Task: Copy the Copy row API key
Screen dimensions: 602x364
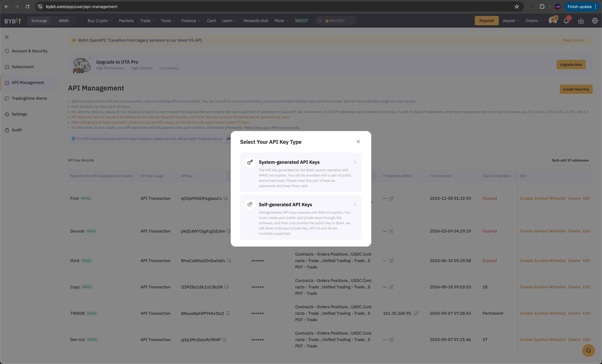Action: [x=226, y=287]
